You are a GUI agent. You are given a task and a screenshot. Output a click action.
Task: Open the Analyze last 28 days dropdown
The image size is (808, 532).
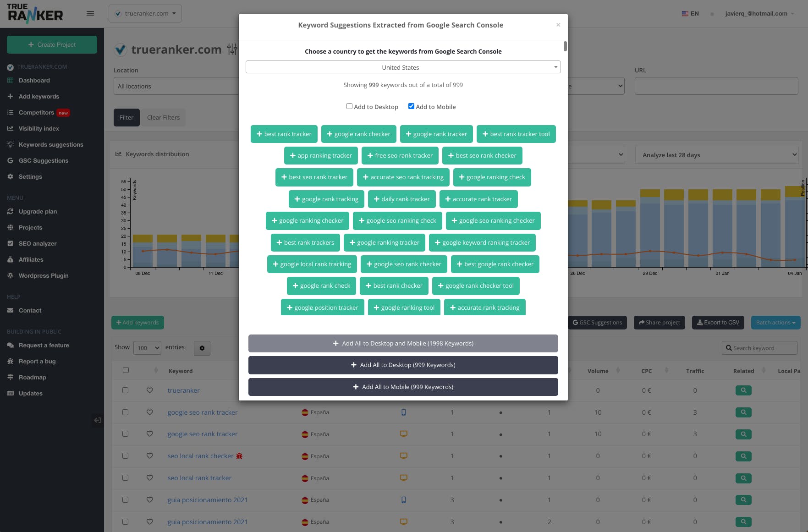click(716, 155)
